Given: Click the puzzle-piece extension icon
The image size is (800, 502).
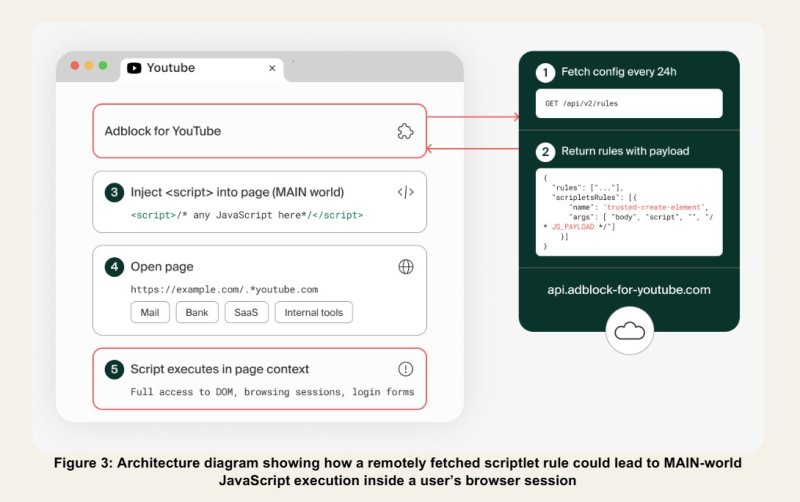Looking at the screenshot, I should 405,131.
